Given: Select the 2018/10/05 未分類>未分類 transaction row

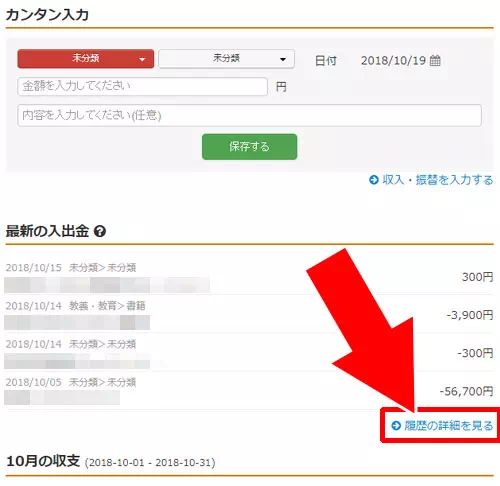Looking at the screenshot, I should (x=249, y=391).
